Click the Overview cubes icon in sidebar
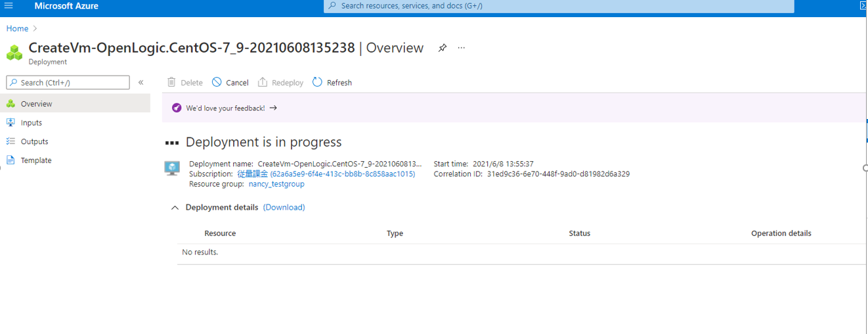This screenshot has height=334, width=868. pos(11,104)
